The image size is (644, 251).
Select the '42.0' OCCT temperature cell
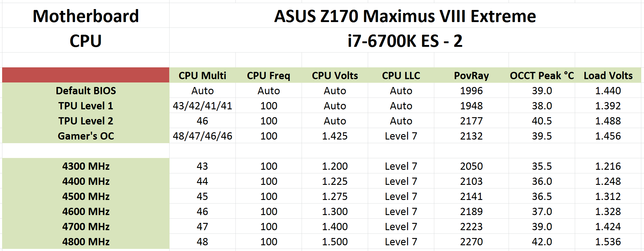[x=542, y=241]
